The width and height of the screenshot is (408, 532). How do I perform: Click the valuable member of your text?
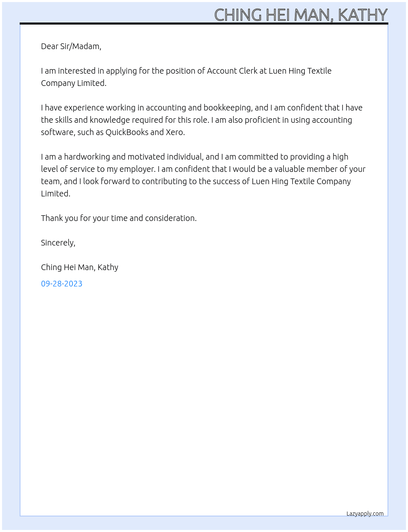coord(320,169)
